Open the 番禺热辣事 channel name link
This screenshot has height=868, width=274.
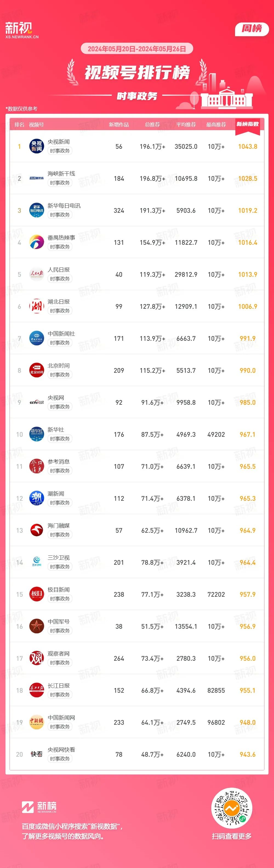pos(61,238)
